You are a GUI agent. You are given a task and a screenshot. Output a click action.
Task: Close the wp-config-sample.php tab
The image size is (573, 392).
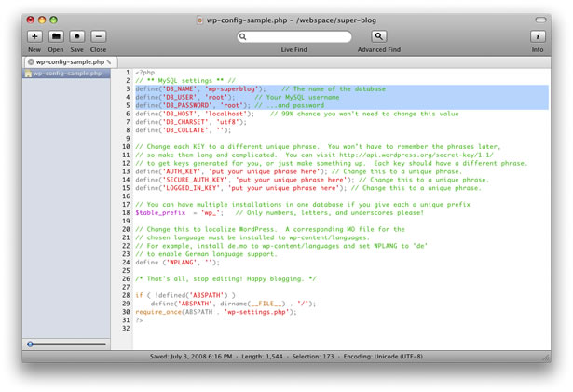point(31,61)
